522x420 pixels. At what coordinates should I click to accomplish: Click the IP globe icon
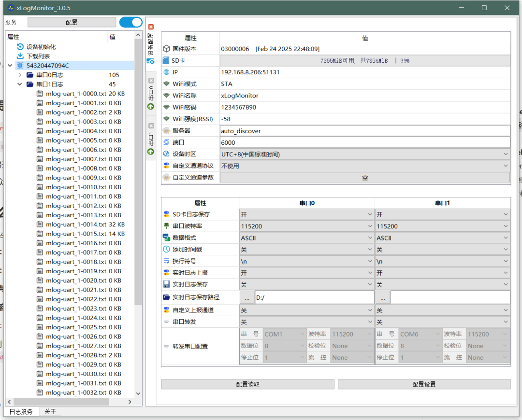[x=166, y=72]
